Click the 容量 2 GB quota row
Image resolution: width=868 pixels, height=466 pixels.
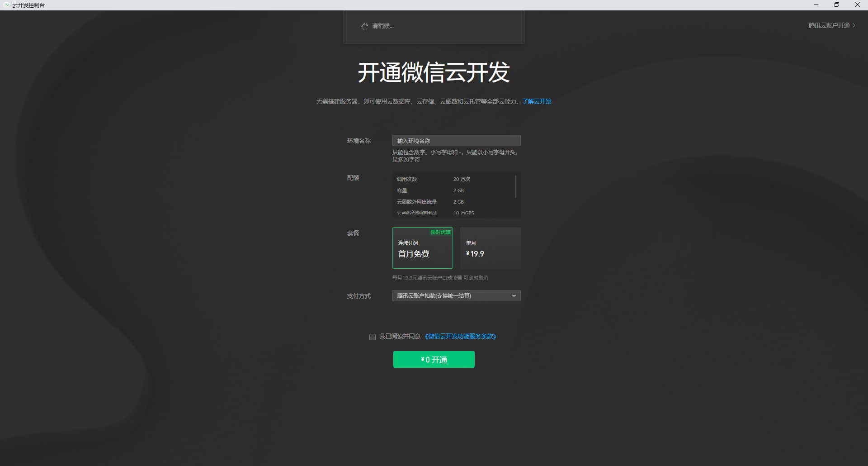pyautogui.click(x=454, y=190)
